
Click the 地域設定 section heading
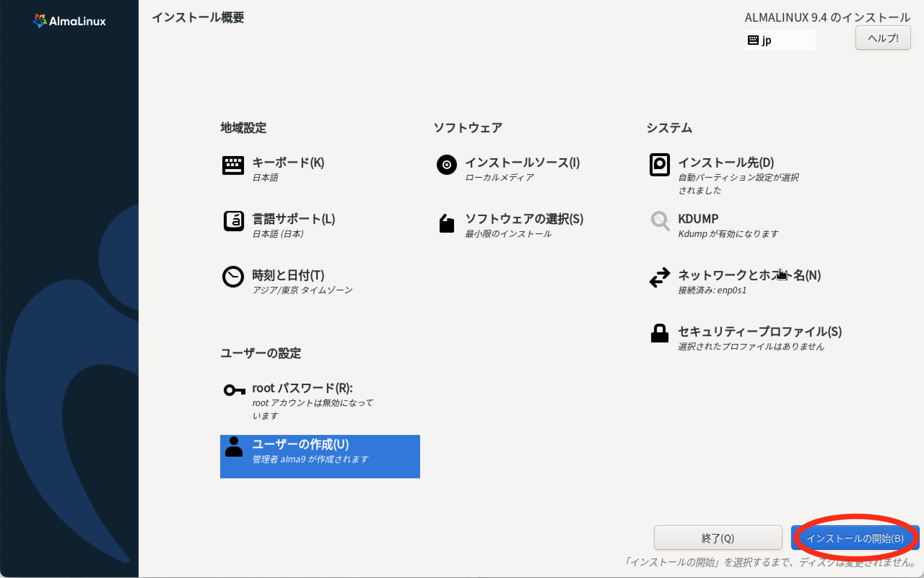point(243,127)
